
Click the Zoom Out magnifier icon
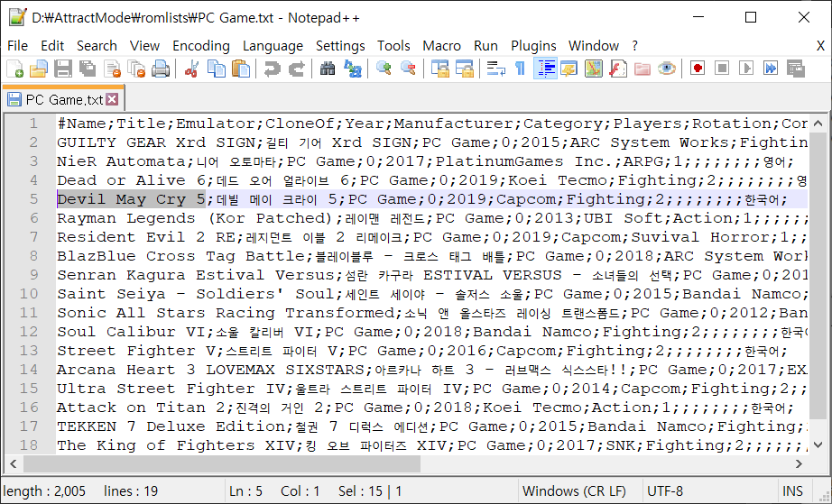pyautogui.click(x=408, y=69)
